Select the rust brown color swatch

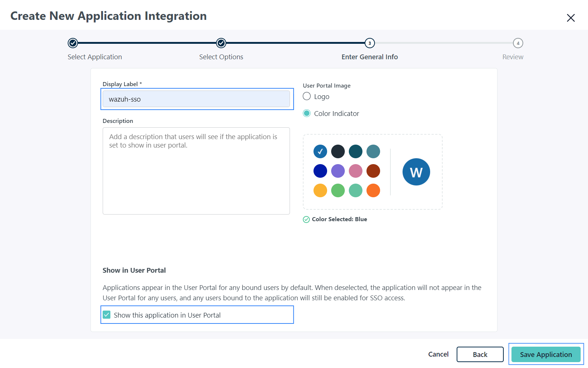click(x=373, y=171)
